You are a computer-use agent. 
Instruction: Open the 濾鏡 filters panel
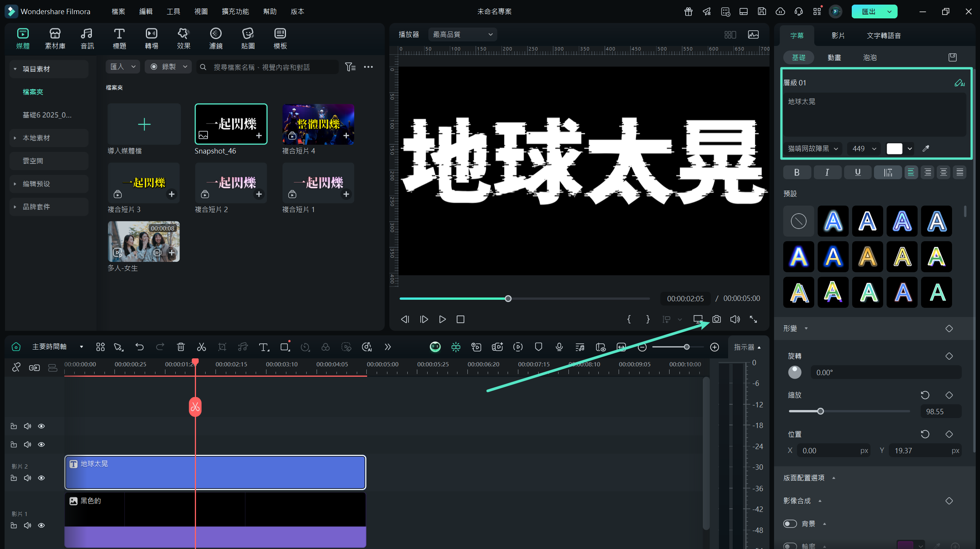point(216,38)
